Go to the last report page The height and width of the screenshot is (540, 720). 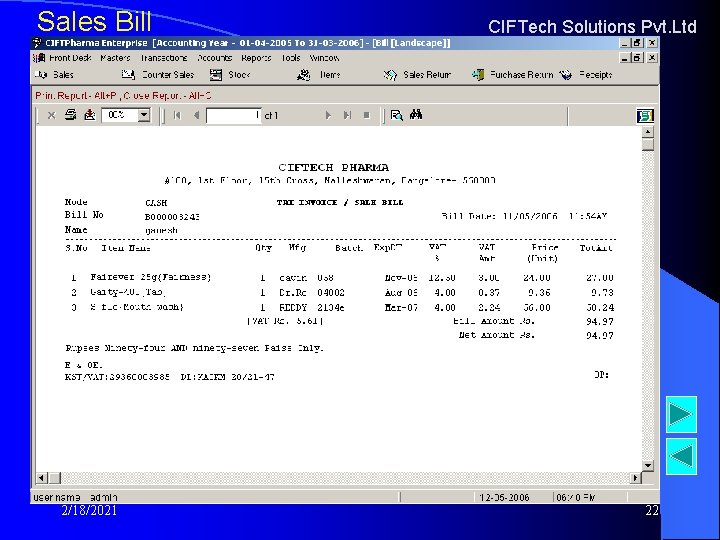(347, 115)
